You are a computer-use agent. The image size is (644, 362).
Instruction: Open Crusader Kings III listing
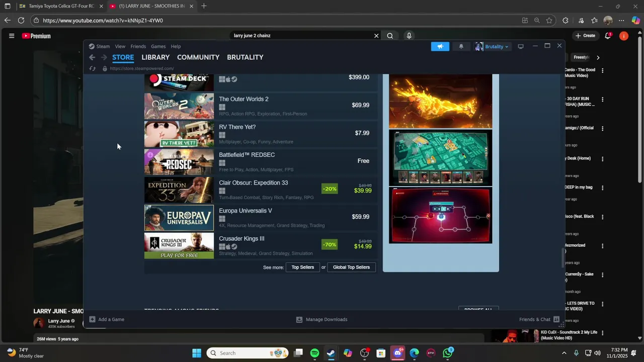point(261,245)
